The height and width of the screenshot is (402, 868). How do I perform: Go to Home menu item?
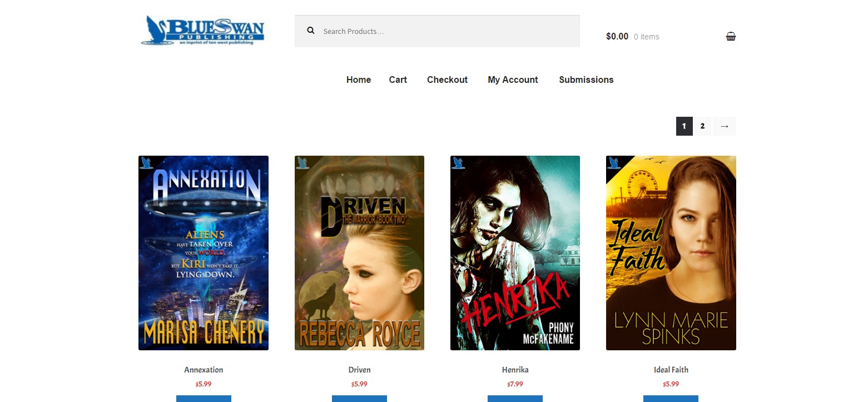point(359,80)
